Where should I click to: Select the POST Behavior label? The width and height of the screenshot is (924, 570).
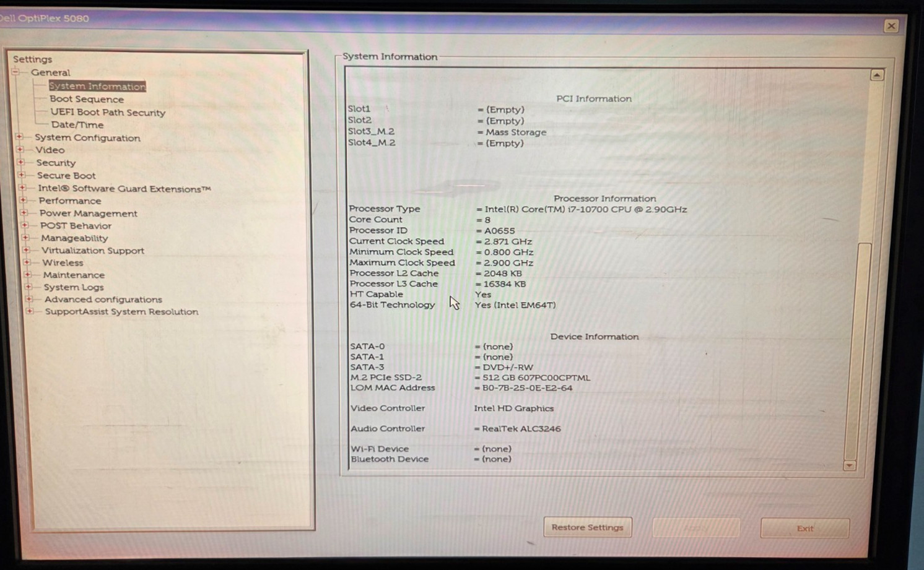(x=76, y=226)
